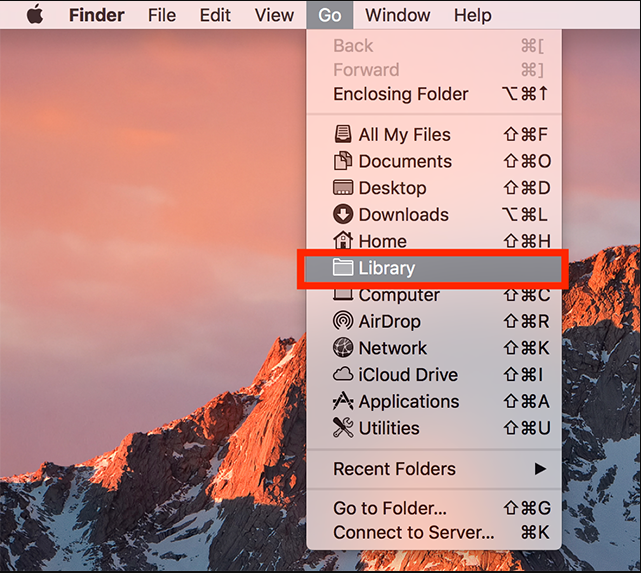This screenshot has width=641, height=573.
Task: Open the Finder menu
Action: pos(96,15)
